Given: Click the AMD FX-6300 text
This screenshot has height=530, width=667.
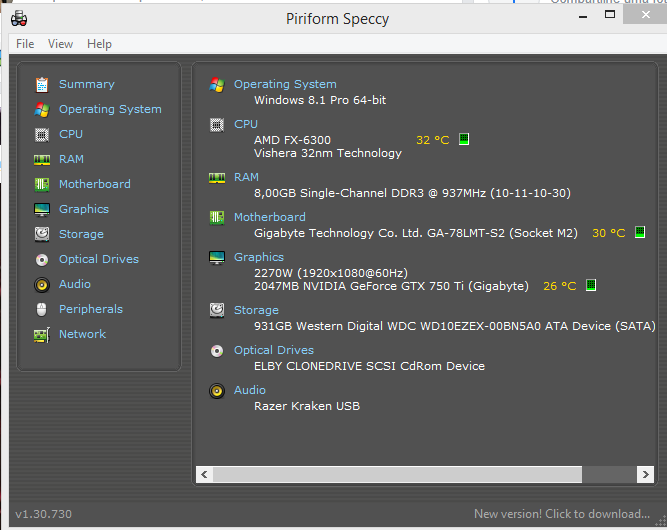Looking at the screenshot, I should (292, 140).
